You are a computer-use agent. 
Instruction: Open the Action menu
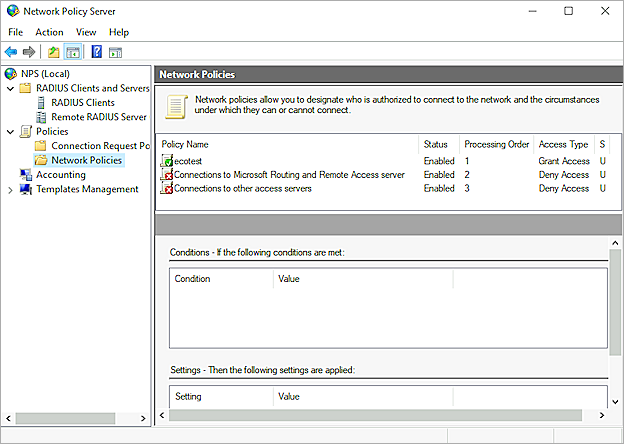click(49, 32)
